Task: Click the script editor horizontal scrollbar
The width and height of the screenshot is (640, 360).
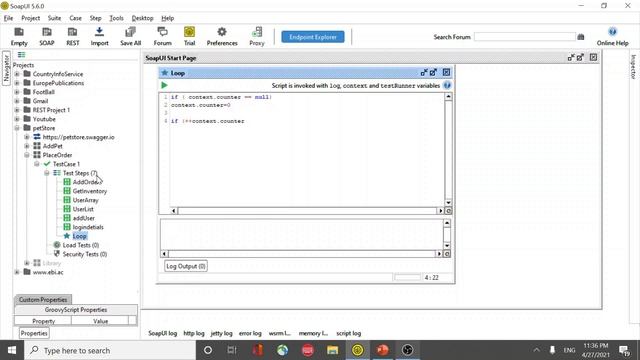Action: 307,211
